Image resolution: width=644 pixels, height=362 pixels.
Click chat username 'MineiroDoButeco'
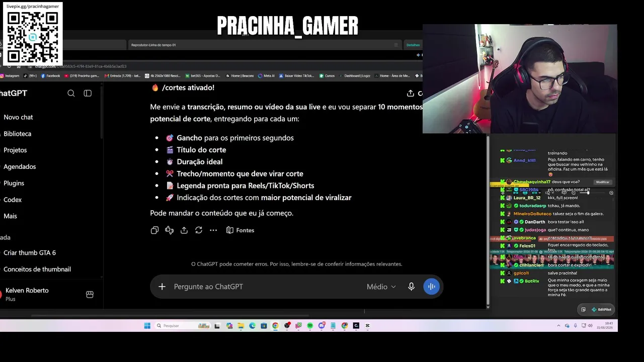pyautogui.click(x=532, y=214)
